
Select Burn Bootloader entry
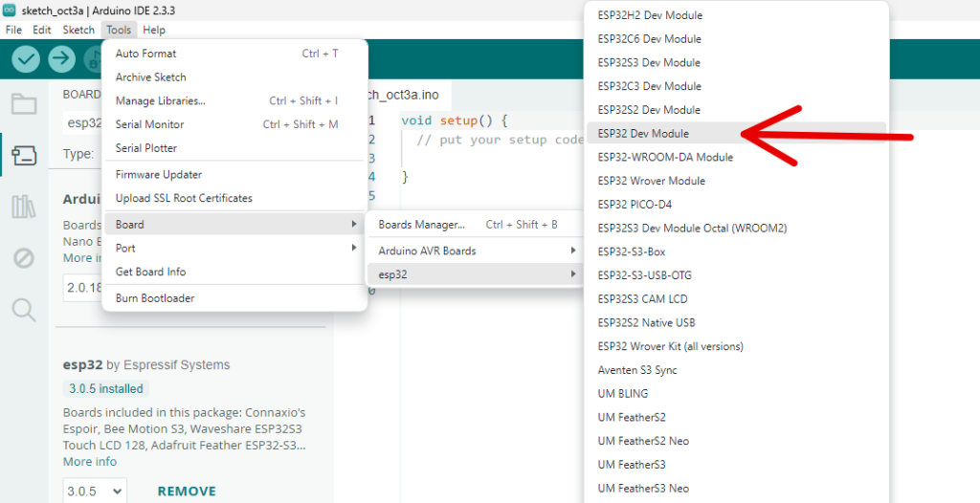coord(234,298)
